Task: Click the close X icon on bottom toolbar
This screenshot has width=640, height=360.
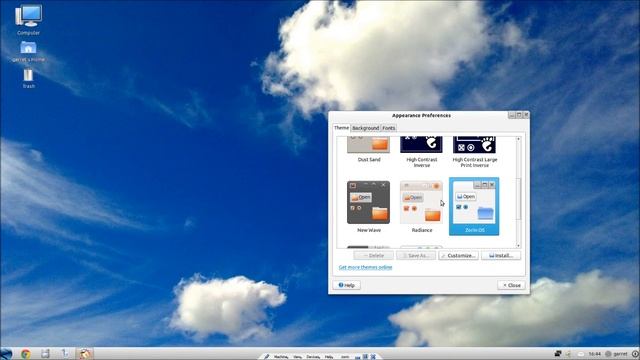Action: [x=373, y=357]
